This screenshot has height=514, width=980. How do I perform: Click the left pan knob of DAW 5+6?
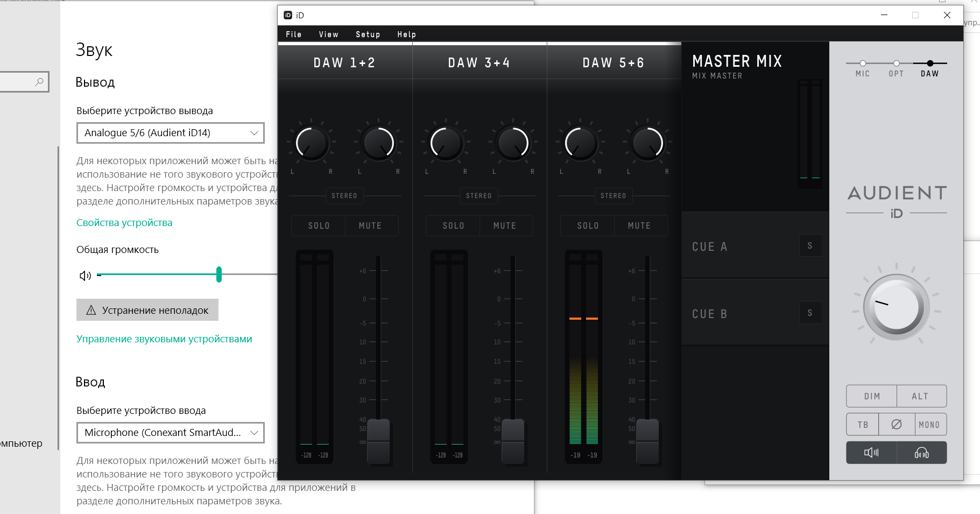[x=581, y=143]
